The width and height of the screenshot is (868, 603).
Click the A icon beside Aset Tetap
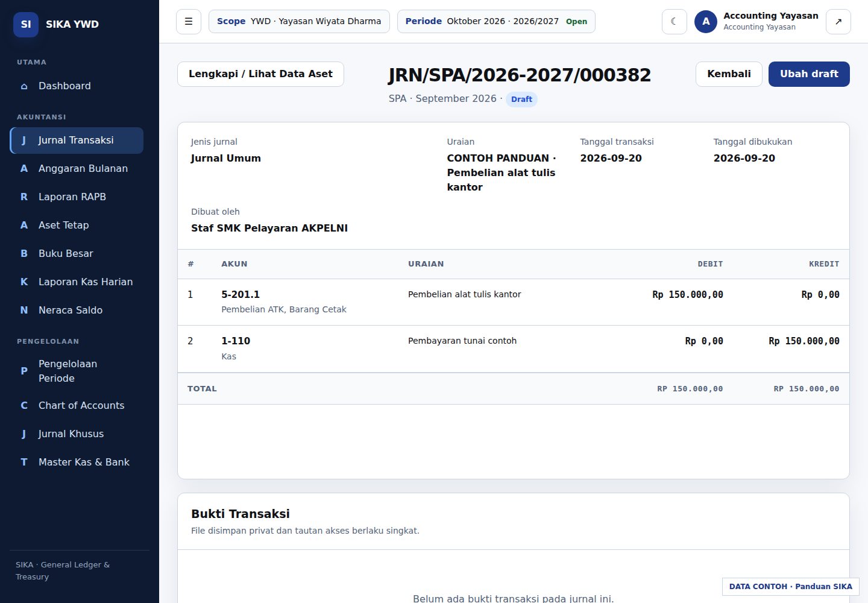24,226
